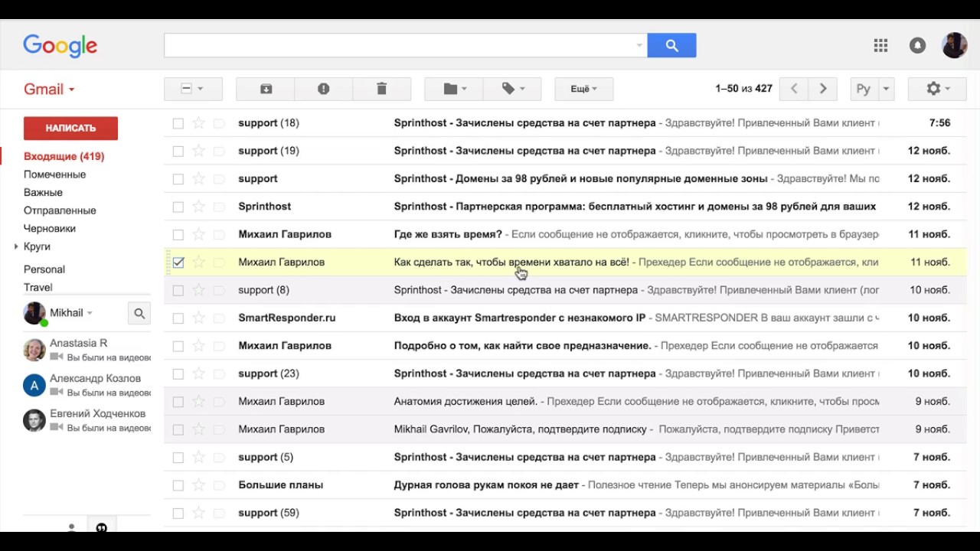
Task: Check the 'Где же взять время?' email
Action: point(178,234)
